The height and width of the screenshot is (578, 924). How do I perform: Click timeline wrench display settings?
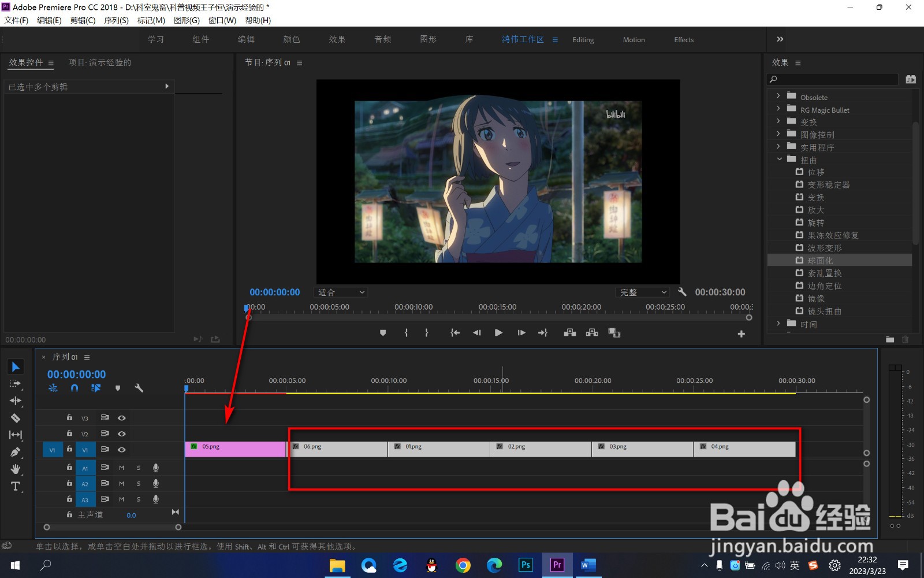139,388
